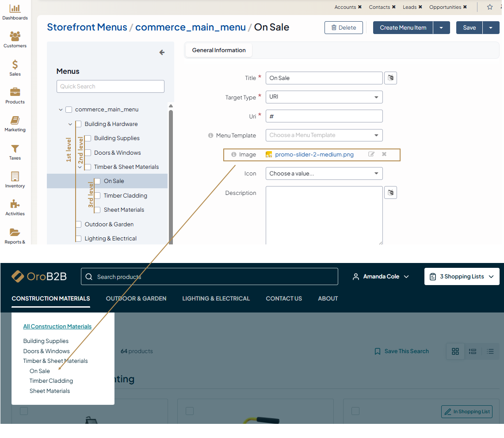Open the Dashboards sidebar icon
The height and width of the screenshot is (438, 504).
[15, 9]
